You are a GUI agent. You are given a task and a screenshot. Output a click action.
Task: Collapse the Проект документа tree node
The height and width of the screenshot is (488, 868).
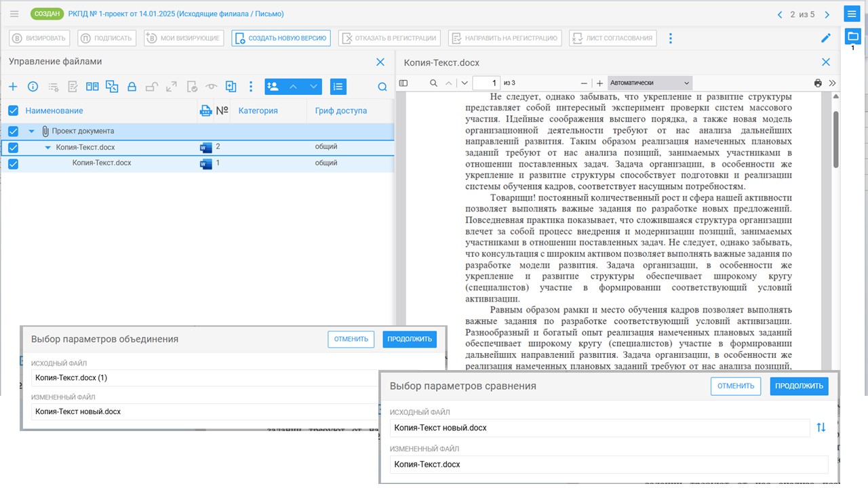tap(31, 131)
